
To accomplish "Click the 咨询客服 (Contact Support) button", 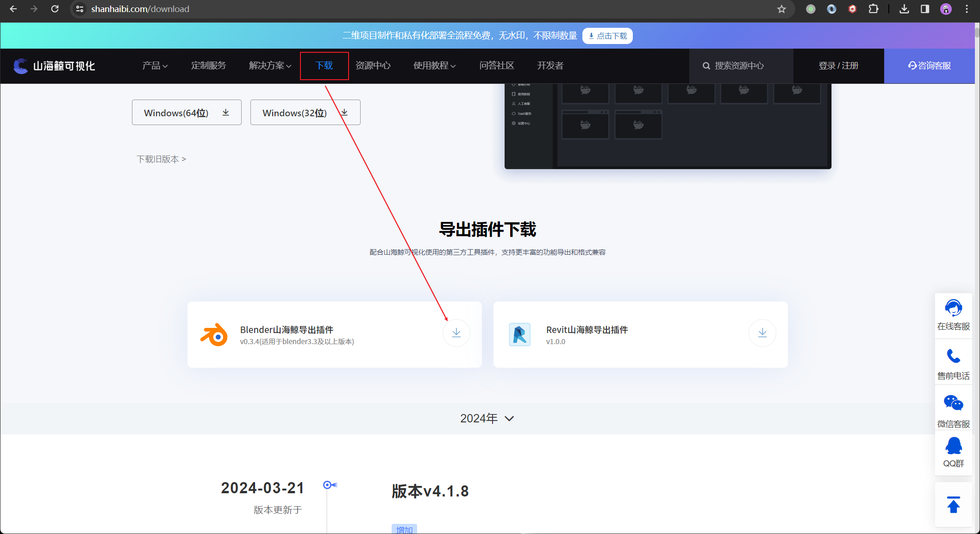I will coord(930,66).
